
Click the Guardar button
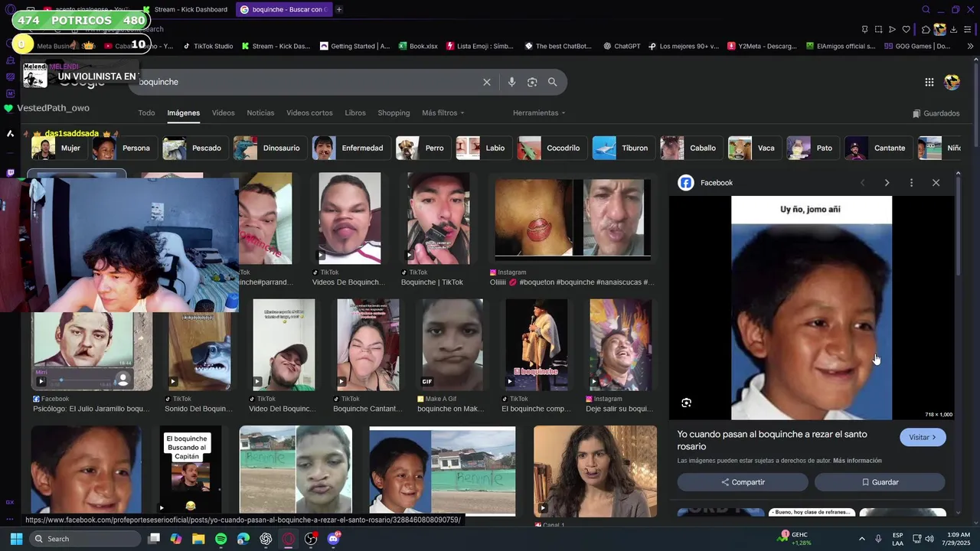pyautogui.click(x=880, y=482)
